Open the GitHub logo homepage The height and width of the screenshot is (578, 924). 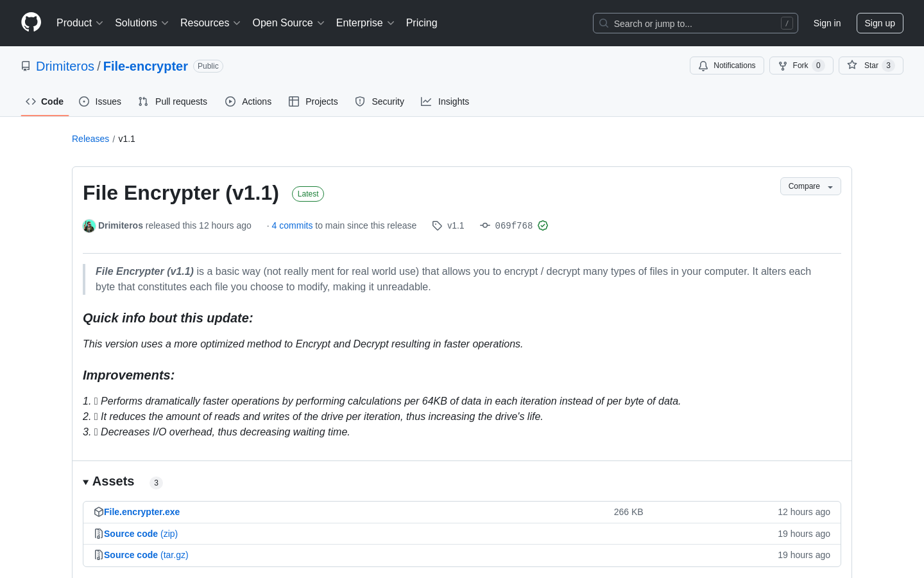(x=31, y=22)
